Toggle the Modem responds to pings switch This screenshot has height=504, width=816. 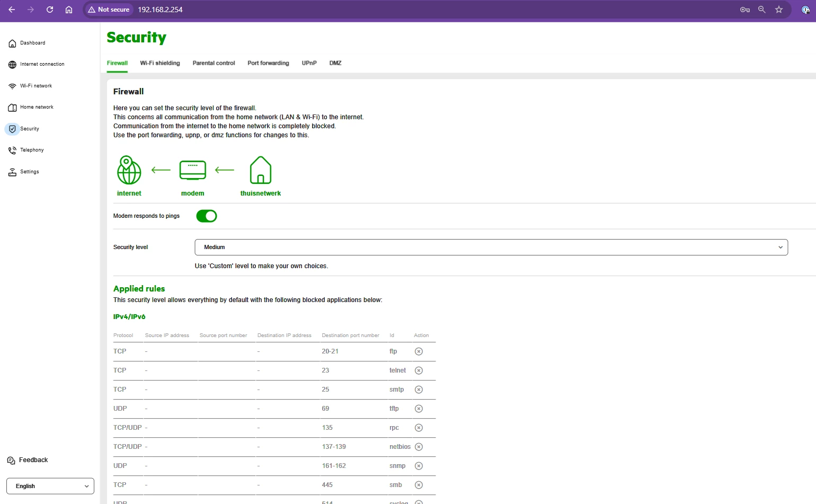[207, 216]
